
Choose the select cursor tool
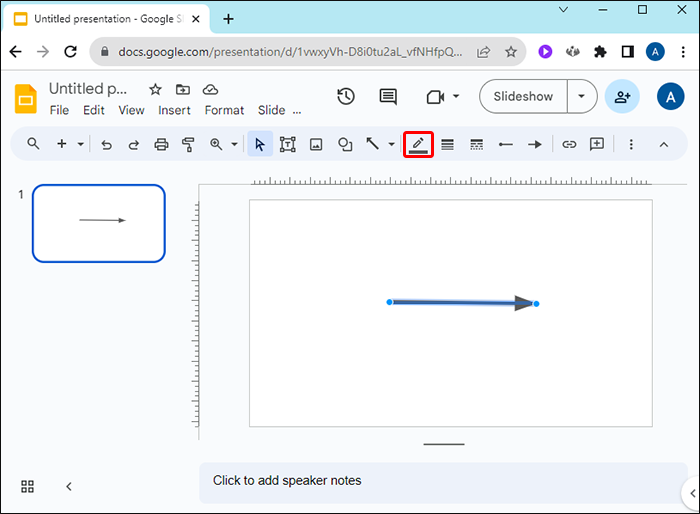(260, 144)
